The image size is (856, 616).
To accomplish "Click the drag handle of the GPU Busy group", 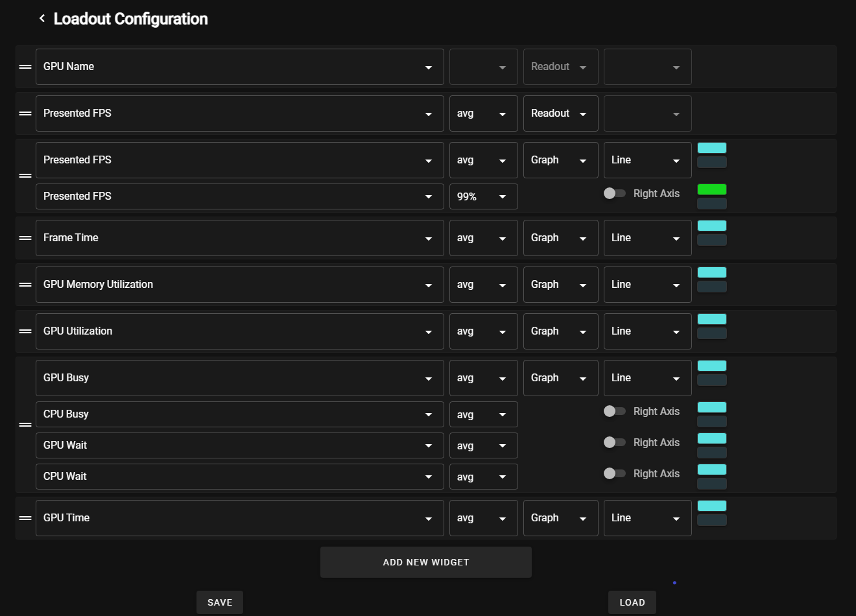I will [x=25, y=425].
